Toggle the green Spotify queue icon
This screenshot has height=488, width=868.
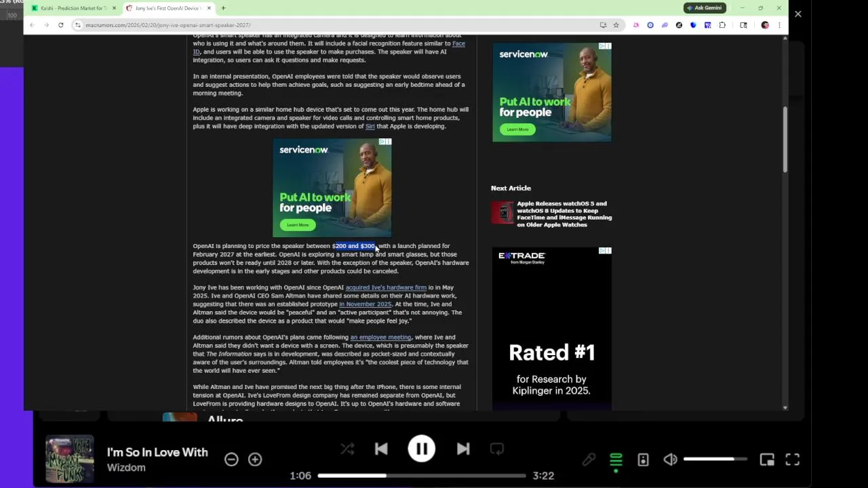coord(616,460)
